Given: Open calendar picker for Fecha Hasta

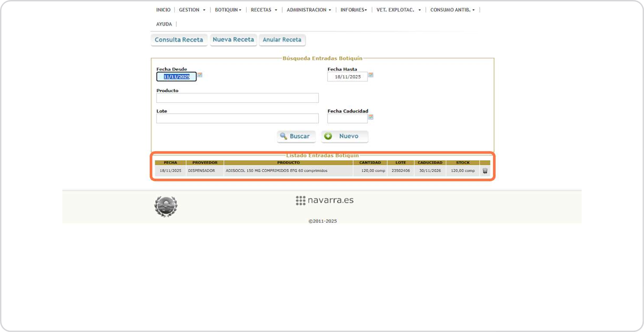Looking at the screenshot, I should click(371, 75).
